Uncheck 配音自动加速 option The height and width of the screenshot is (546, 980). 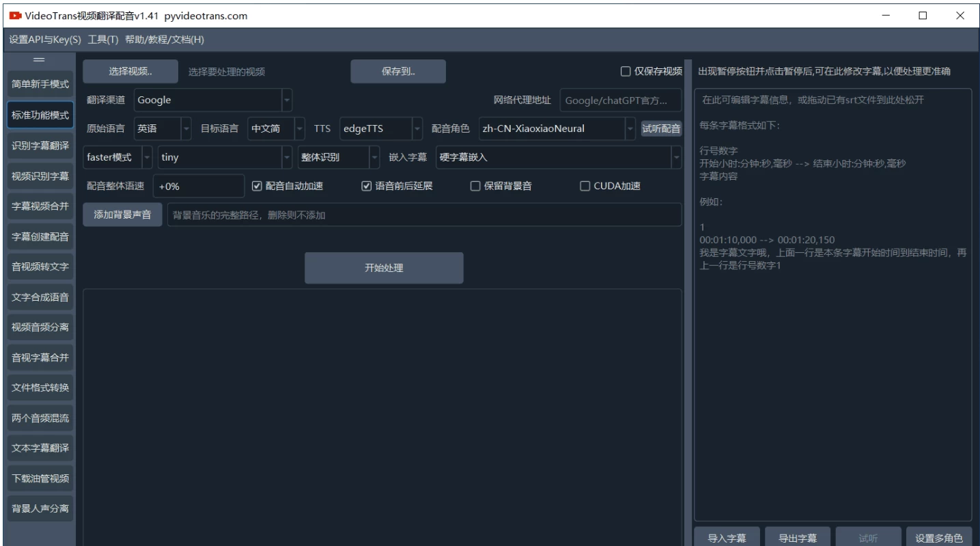pos(257,186)
